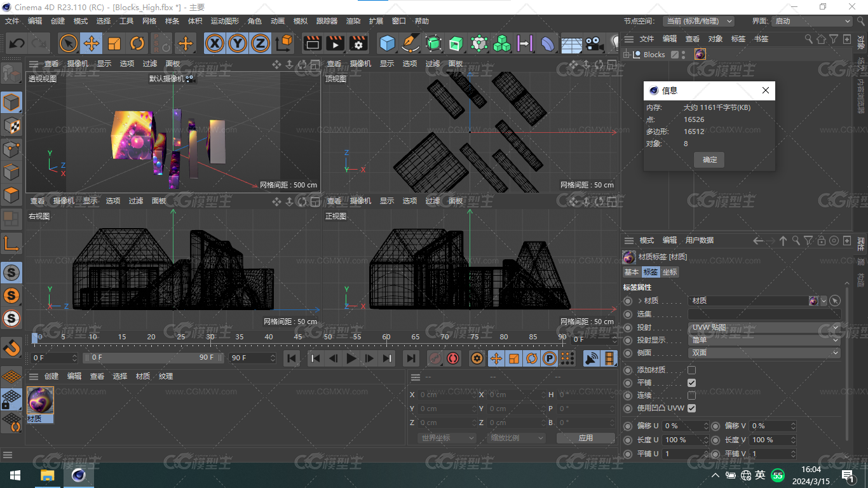
Task: Render the active view
Action: [312, 43]
